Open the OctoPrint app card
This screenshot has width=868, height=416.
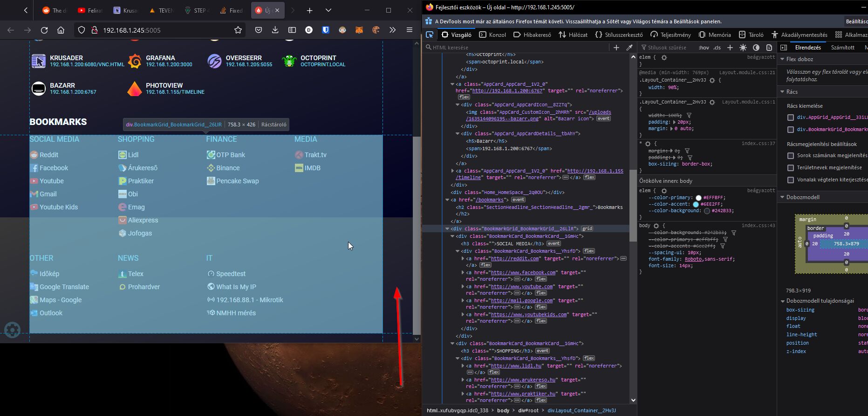[x=314, y=61]
